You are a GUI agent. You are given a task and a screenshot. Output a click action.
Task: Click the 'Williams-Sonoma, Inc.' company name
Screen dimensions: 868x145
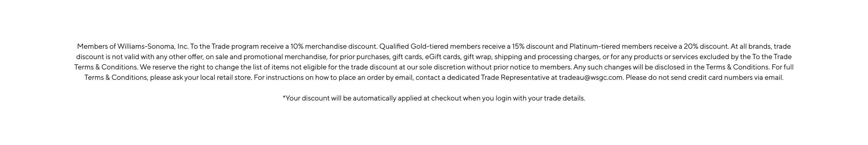click(x=153, y=46)
